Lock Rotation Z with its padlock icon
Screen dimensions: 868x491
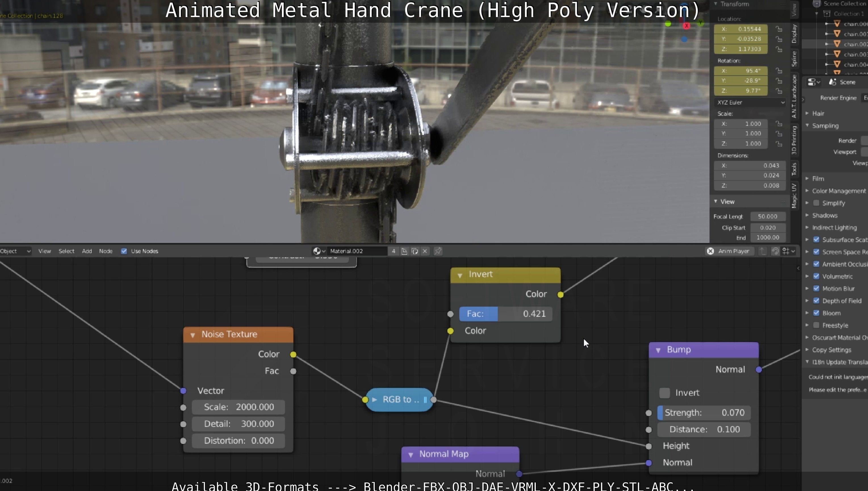coord(779,91)
